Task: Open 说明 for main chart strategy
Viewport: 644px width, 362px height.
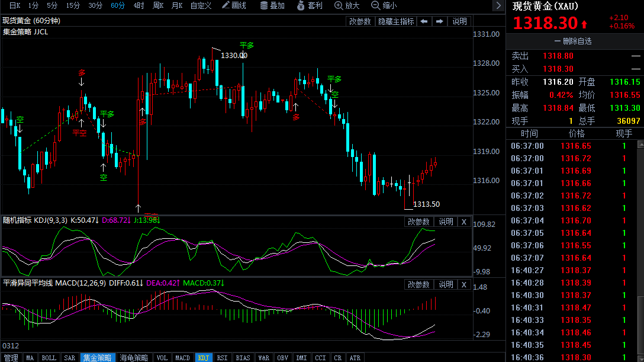Action: (459, 21)
